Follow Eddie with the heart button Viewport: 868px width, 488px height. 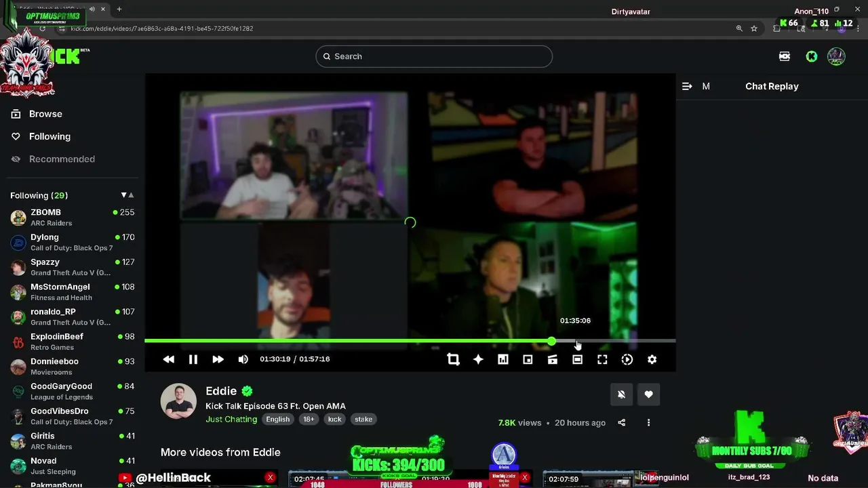(x=648, y=394)
